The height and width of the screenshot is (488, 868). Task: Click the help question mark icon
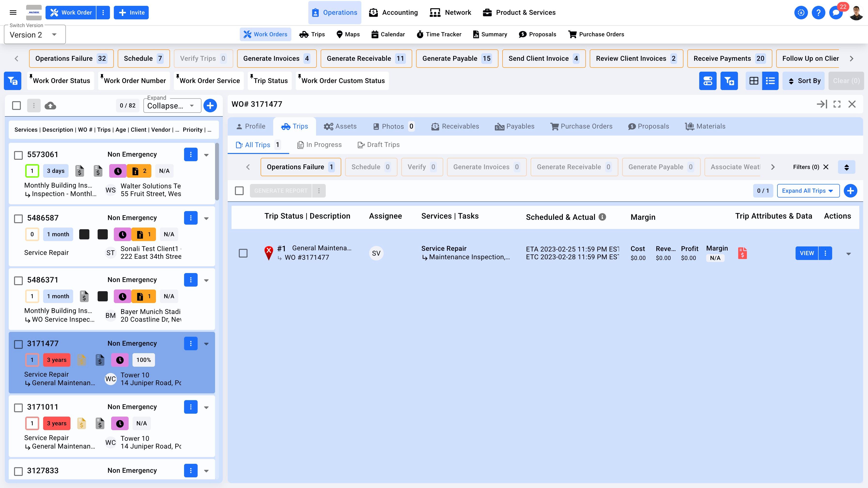[x=818, y=13]
